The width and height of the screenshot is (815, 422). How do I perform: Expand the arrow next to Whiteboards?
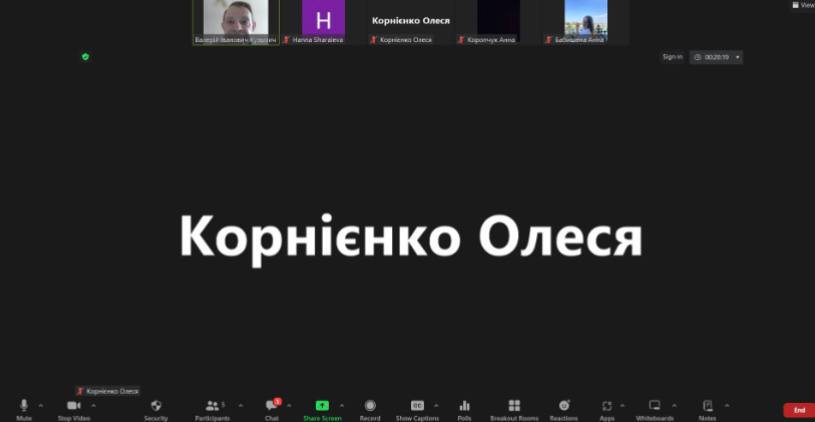point(674,405)
